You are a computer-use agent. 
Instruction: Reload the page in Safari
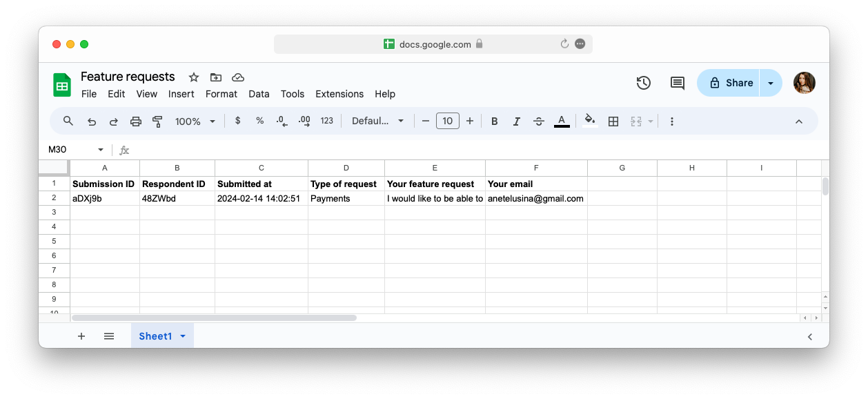click(564, 44)
